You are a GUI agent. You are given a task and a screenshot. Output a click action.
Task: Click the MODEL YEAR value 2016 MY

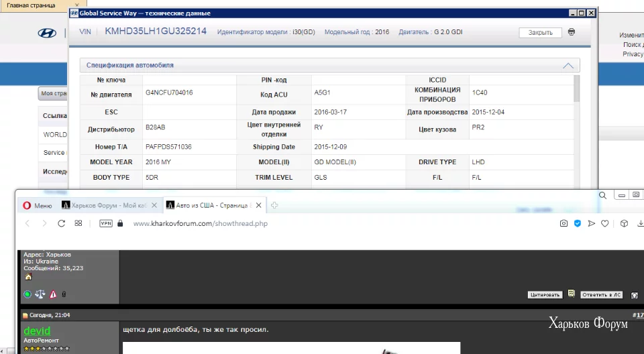158,162
